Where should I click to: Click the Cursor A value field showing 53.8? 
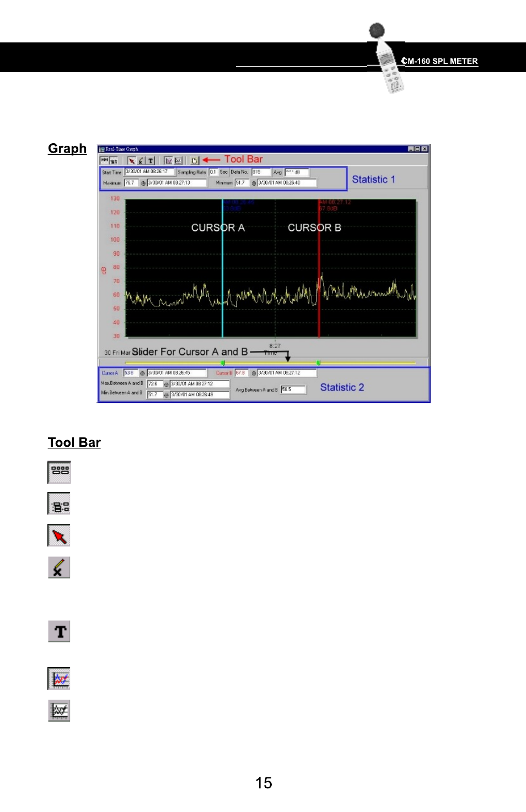(130, 373)
